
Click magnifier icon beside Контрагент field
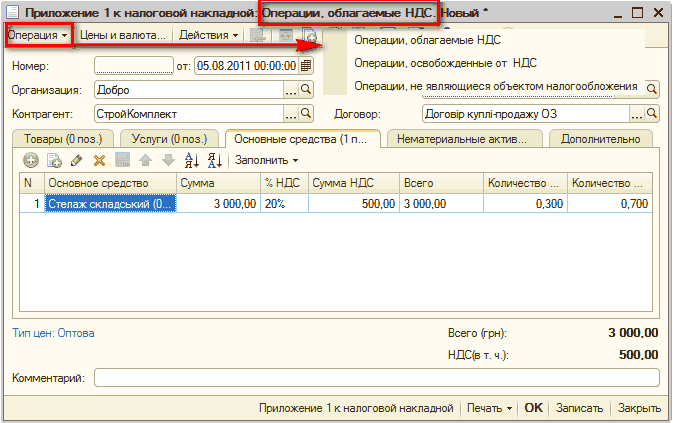pos(309,114)
